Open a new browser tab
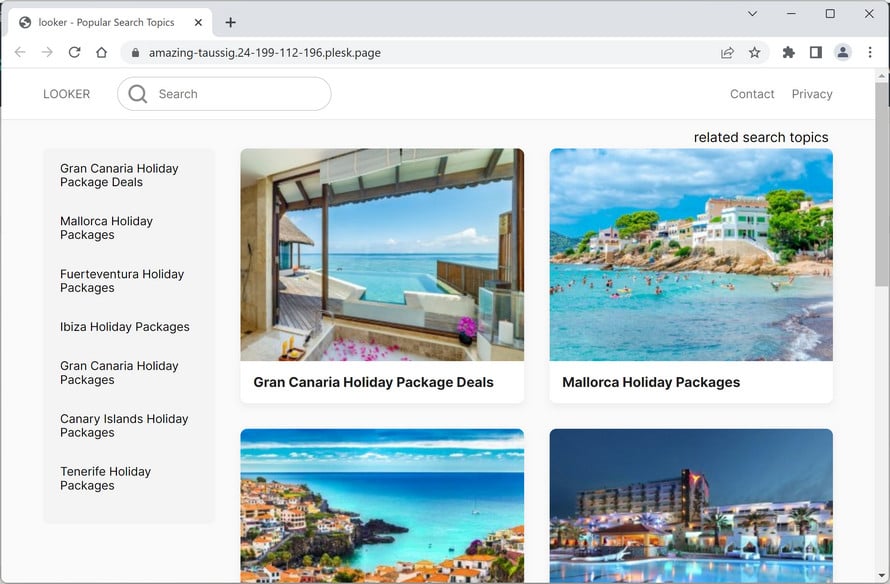The width and height of the screenshot is (890, 584). pyautogui.click(x=230, y=23)
